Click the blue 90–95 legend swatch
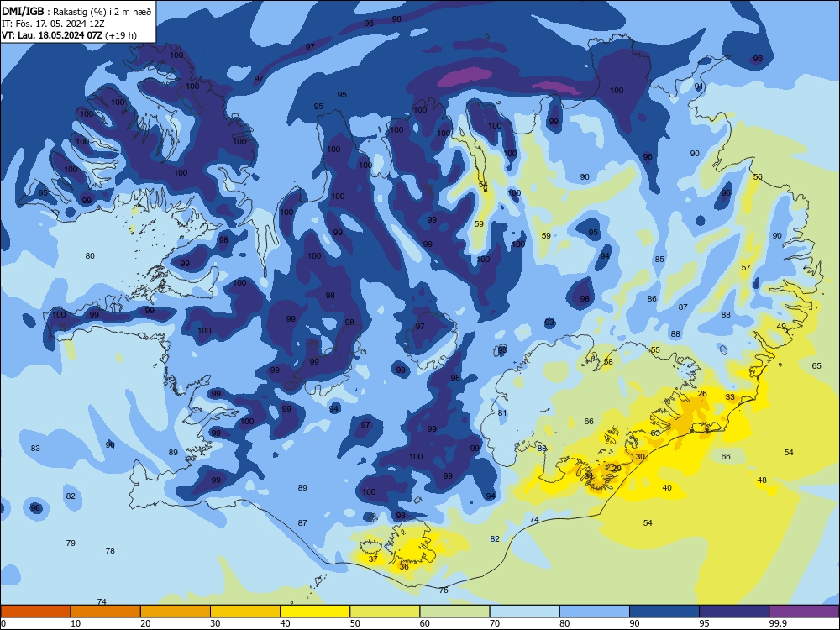The image size is (840, 630). coord(664,612)
